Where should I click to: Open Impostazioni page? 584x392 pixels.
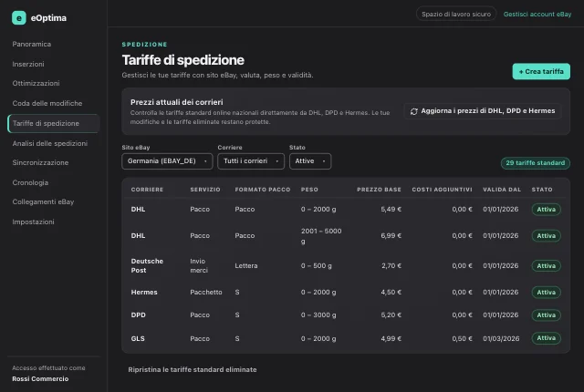pyautogui.click(x=33, y=222)
